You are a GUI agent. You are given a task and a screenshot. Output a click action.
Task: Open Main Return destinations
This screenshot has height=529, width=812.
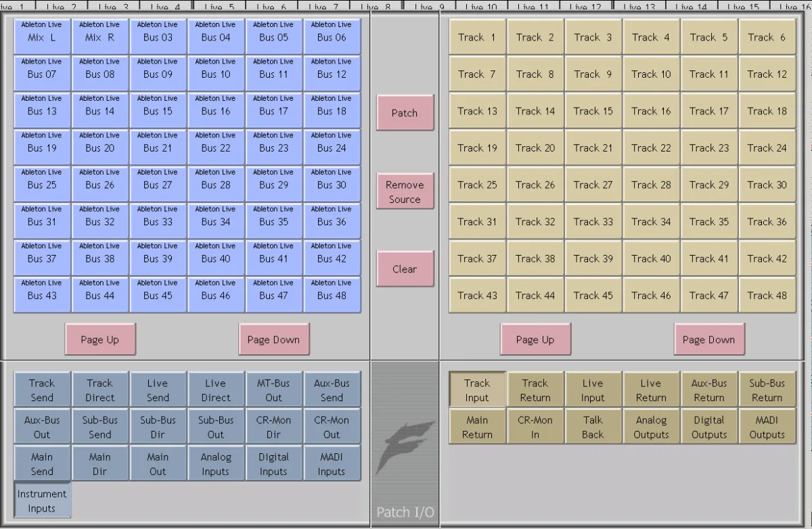click(x=477, y=427)
